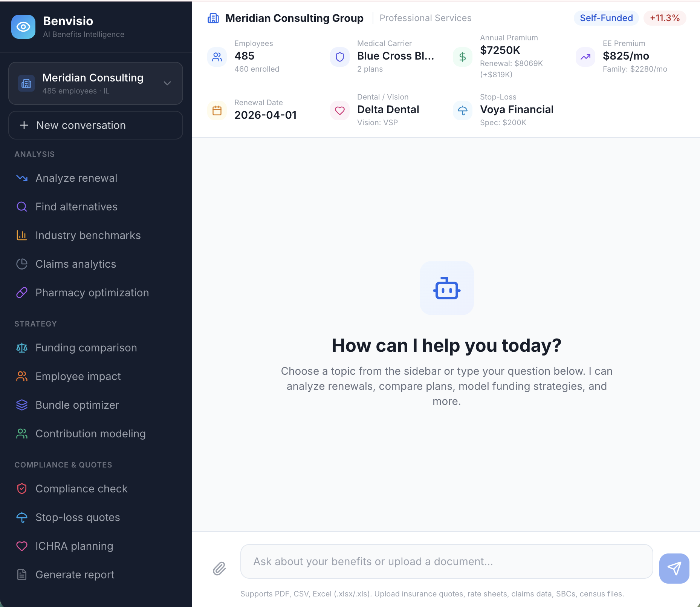Screen dimensions: 700x607
Task: Click the Blue Cross Bl... carrier name
Action: click(x=396, y=56)
